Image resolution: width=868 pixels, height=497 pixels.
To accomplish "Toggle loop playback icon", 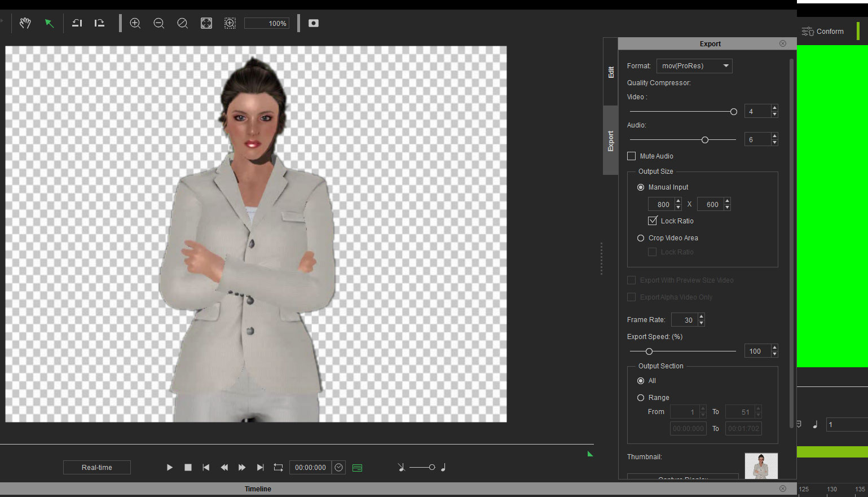I will tap(278, 468).
